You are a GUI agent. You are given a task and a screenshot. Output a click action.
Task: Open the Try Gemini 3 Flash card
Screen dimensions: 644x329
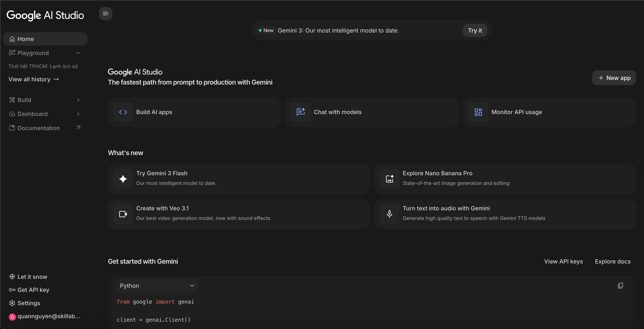(239, 179)
